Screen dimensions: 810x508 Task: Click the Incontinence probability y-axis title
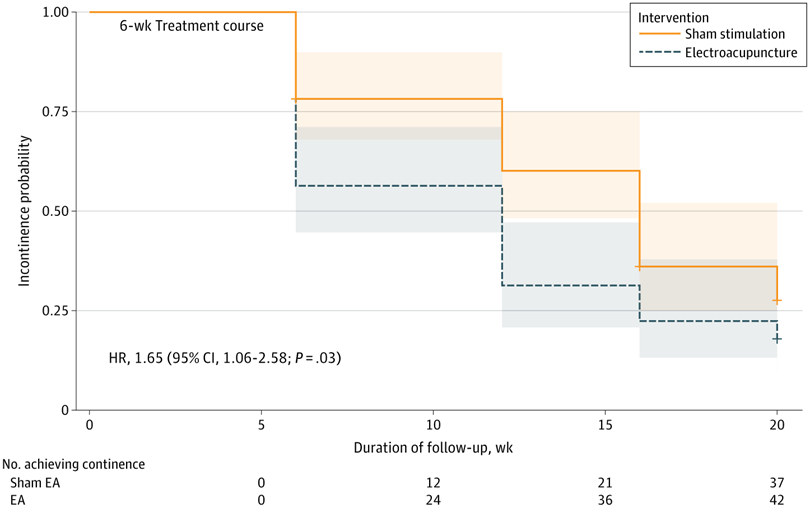point(23,211)
